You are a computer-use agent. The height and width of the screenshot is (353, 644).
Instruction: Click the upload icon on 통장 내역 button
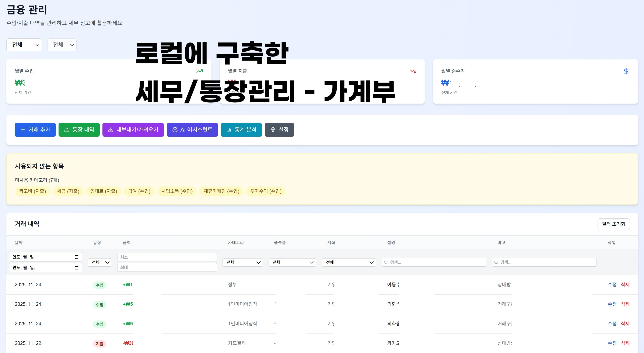click(x=67, y=130)
